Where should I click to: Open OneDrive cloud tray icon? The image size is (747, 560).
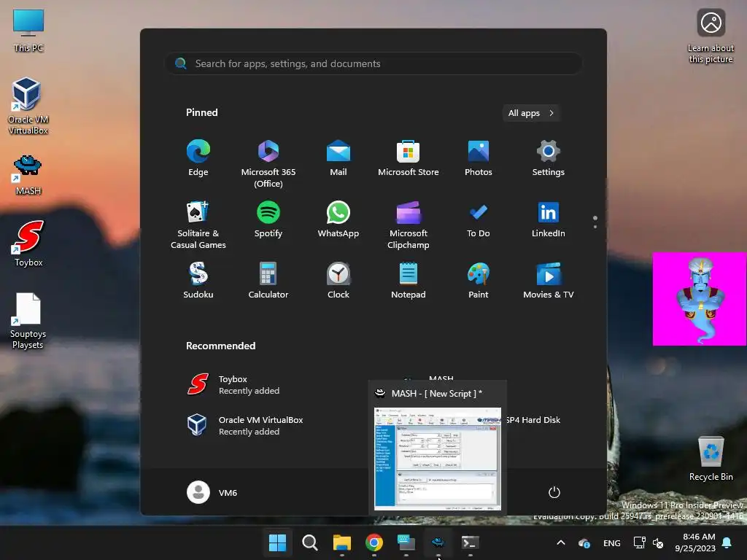[584, 542]
